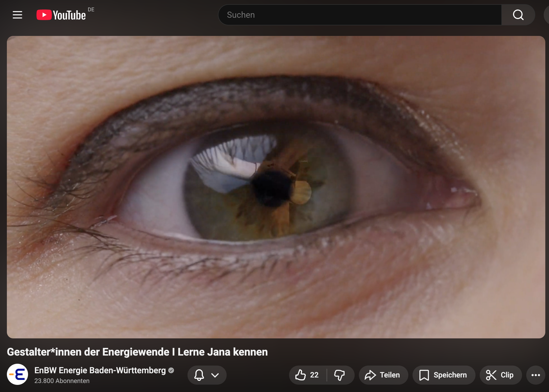Click the magnifier search button
The height and width of the screenshot is (392, 549).
click(x=518, y=15)
